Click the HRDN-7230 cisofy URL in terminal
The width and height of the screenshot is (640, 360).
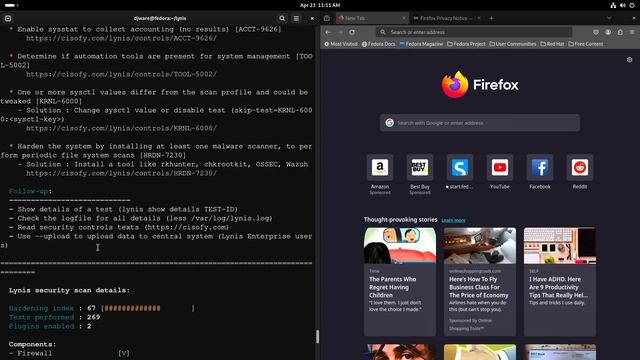(x=121, y=173)
